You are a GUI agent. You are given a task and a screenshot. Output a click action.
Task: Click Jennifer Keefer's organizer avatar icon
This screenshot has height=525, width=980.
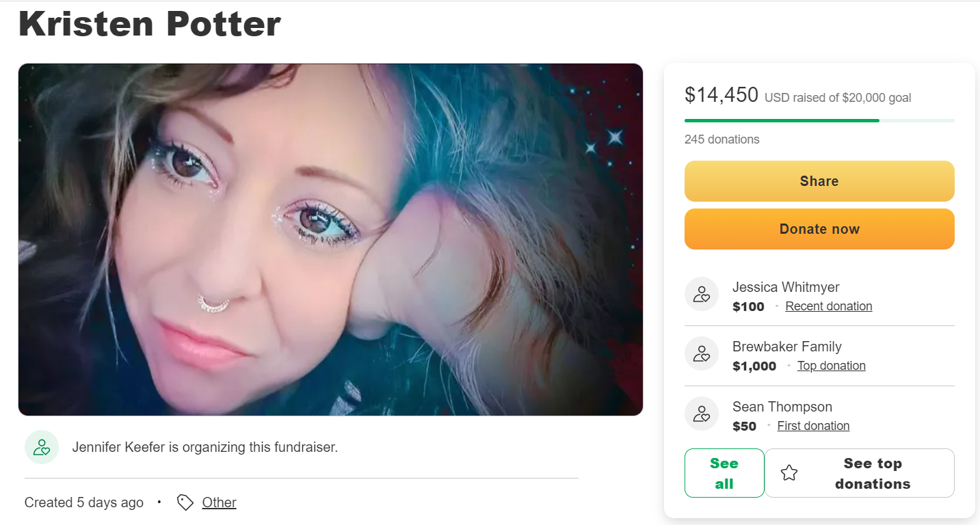click(42, 448)
